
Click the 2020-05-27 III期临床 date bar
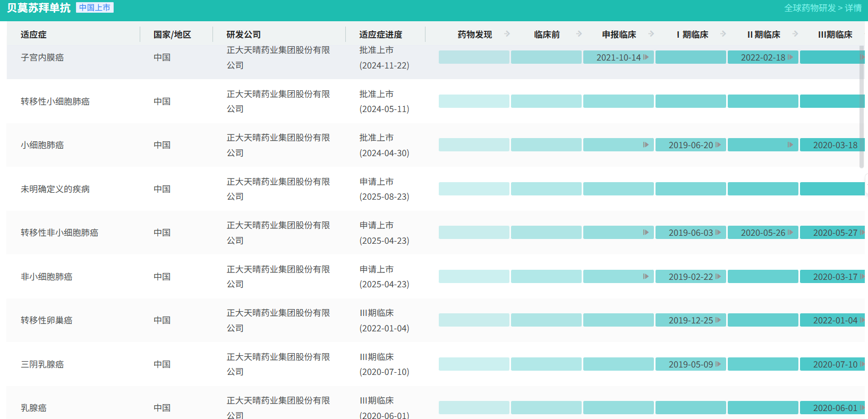832,233
